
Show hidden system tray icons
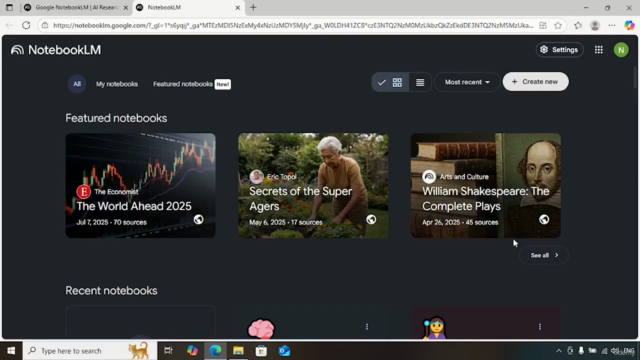pyautogui.click(x=558, y=351)
